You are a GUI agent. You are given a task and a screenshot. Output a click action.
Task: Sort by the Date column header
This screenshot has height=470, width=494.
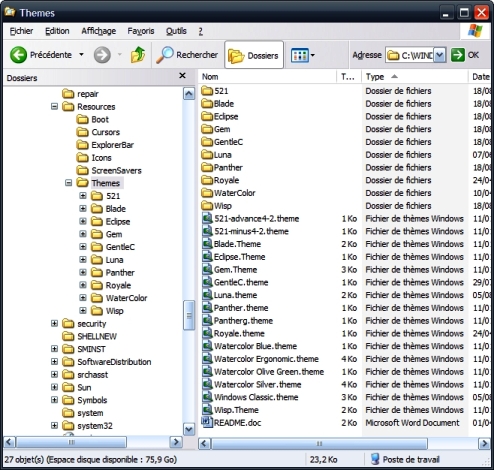[481, 77]
